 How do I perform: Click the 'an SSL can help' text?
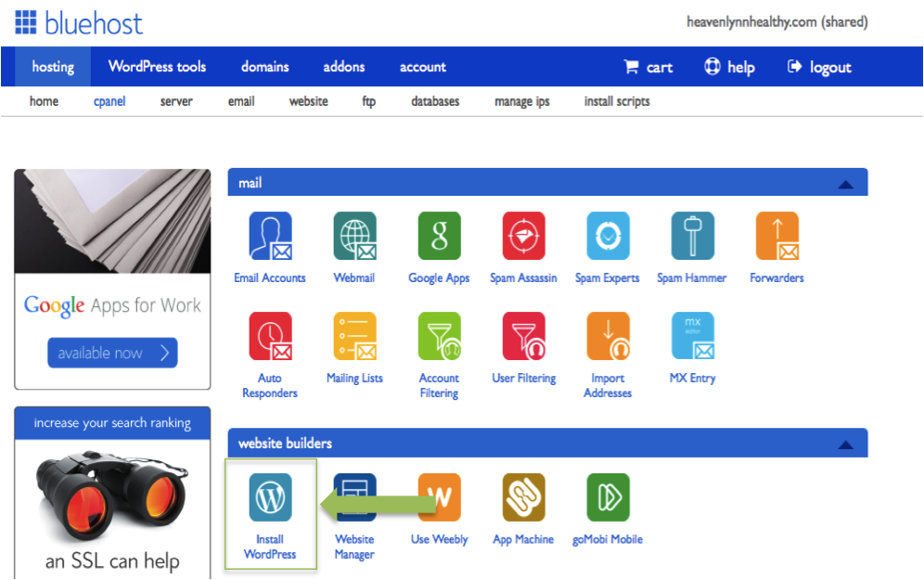[x=112, y=561]
